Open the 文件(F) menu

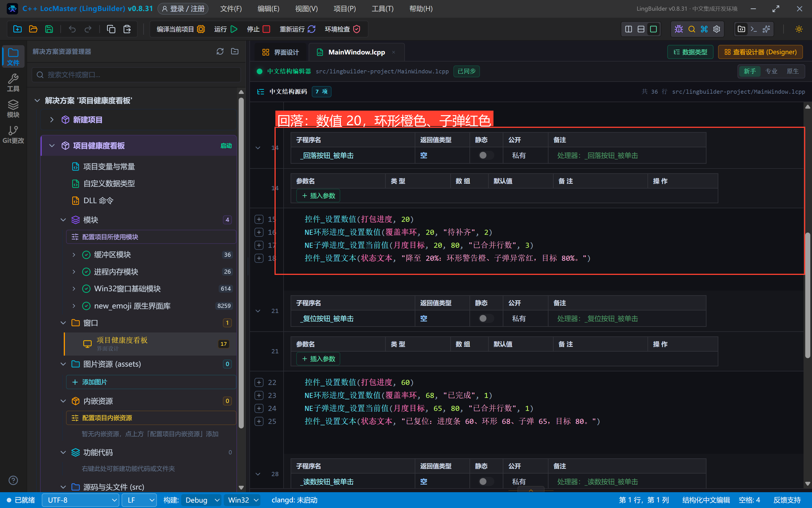pos(231,9)
